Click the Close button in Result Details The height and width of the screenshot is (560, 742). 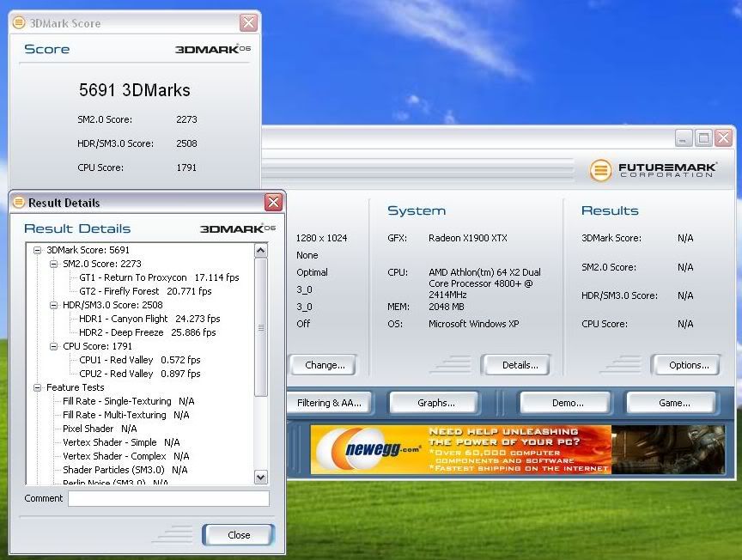239,535
